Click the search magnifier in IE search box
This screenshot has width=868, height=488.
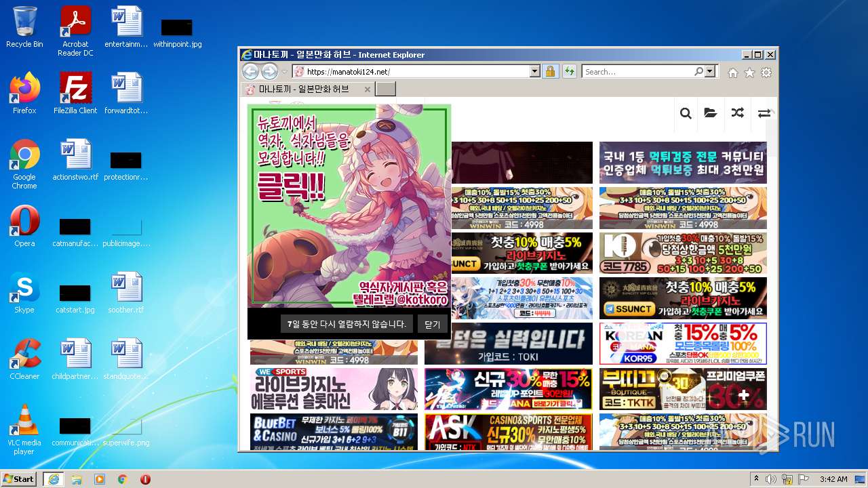[698, 72]
